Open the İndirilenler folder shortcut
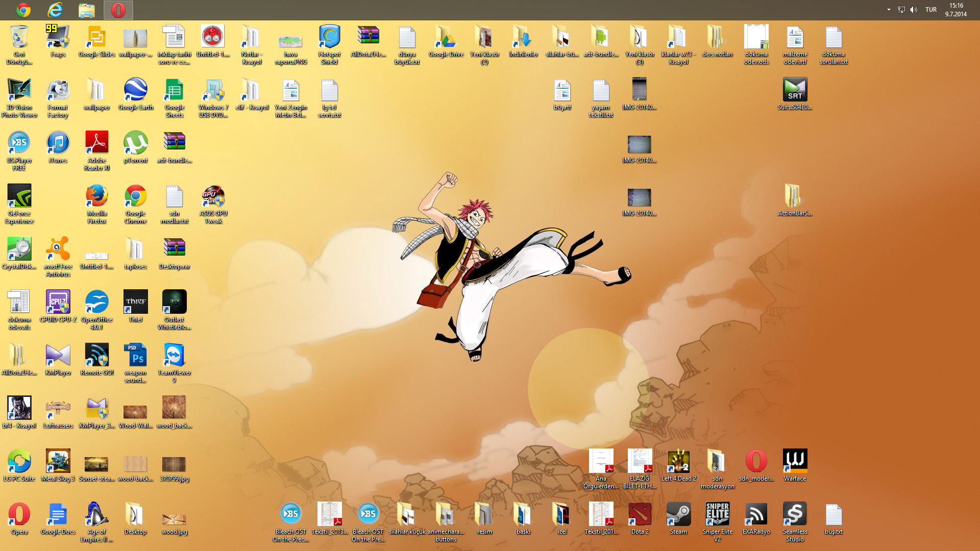Viewport: 980px width, 551px height. 524,41
